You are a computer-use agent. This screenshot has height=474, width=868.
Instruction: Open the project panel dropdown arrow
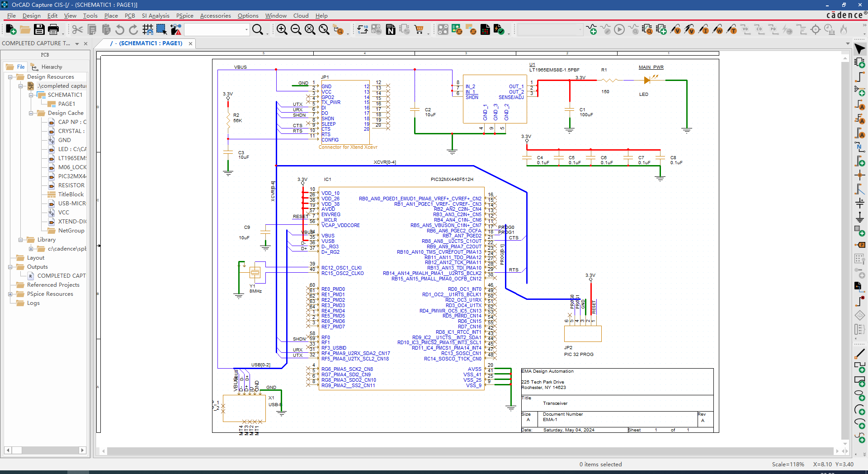coord(77,43)
